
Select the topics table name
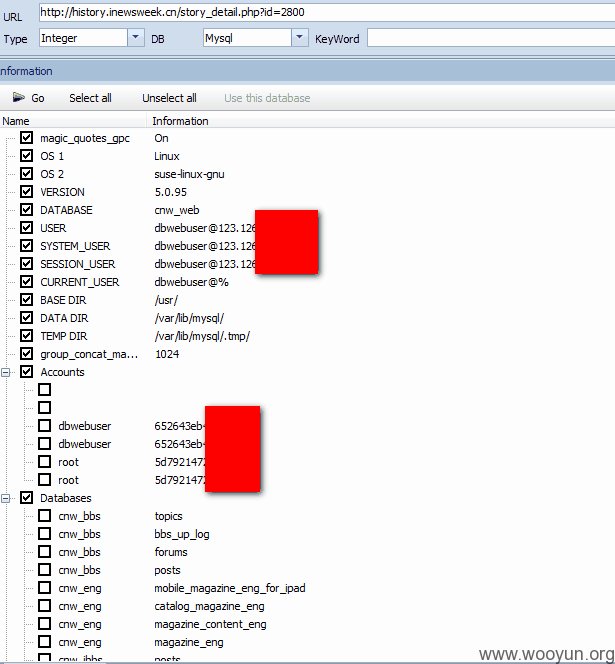tap(169, 516)
